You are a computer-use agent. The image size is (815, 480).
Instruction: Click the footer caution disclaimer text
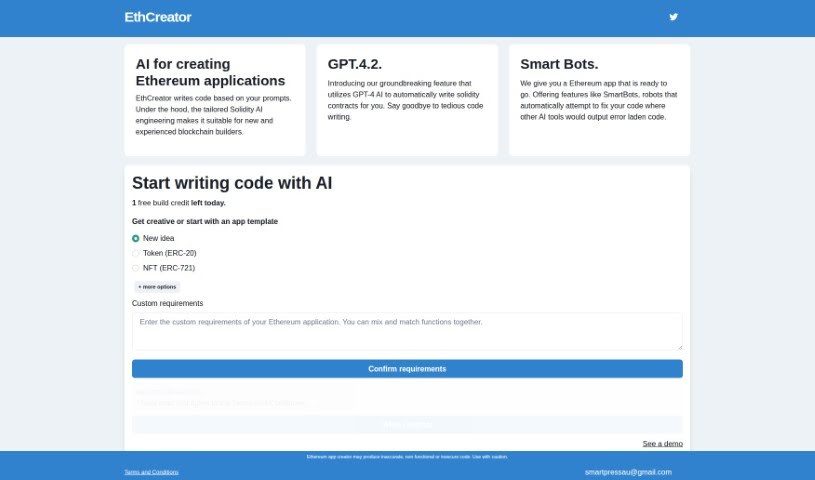coord(407,457)
